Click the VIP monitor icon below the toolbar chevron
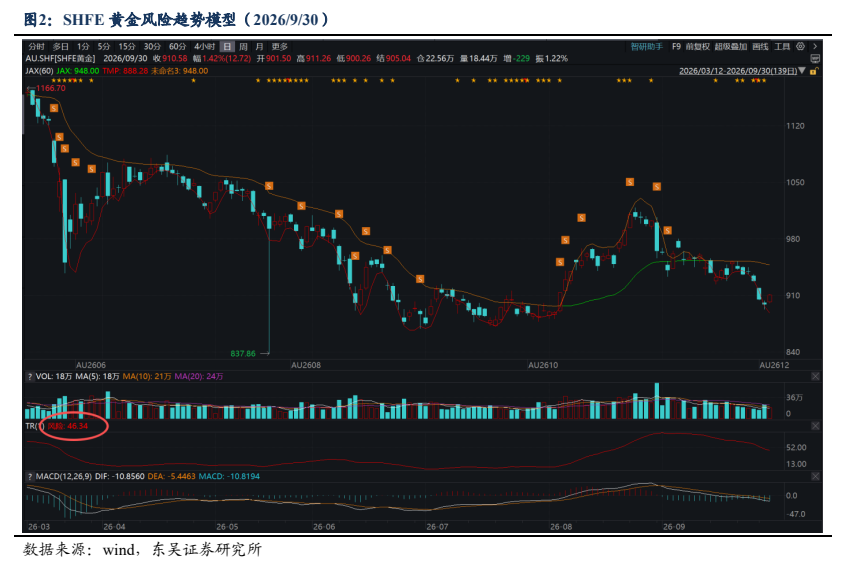The width and height of the screenshot is (846, 571). (x=815, y=58)
